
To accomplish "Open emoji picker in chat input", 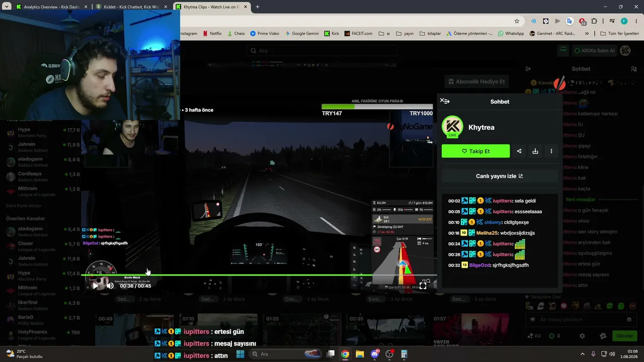I will click(x=629, y=319).
